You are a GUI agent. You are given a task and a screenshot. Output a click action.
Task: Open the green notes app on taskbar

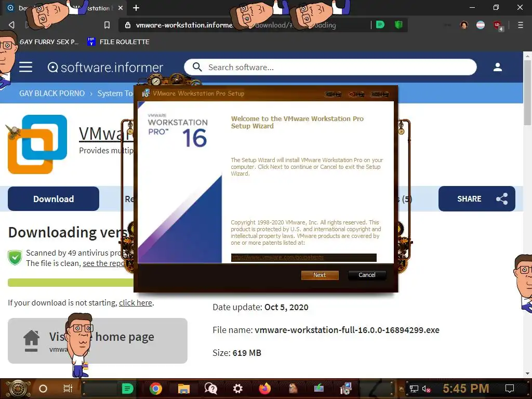[128, 389]
